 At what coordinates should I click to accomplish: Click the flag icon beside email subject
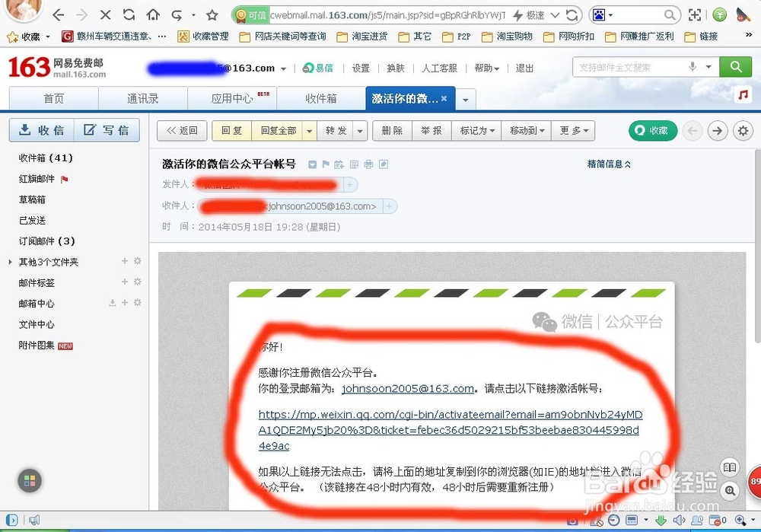pos(326,164)
